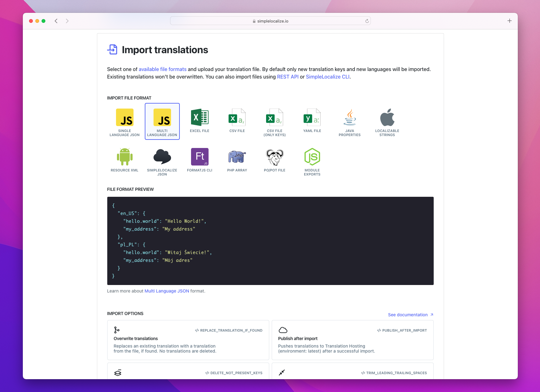Choose Module Exports Node.js format
Image resolution: width=540 pixels, height=392 pixels.
tap(312, 161)
